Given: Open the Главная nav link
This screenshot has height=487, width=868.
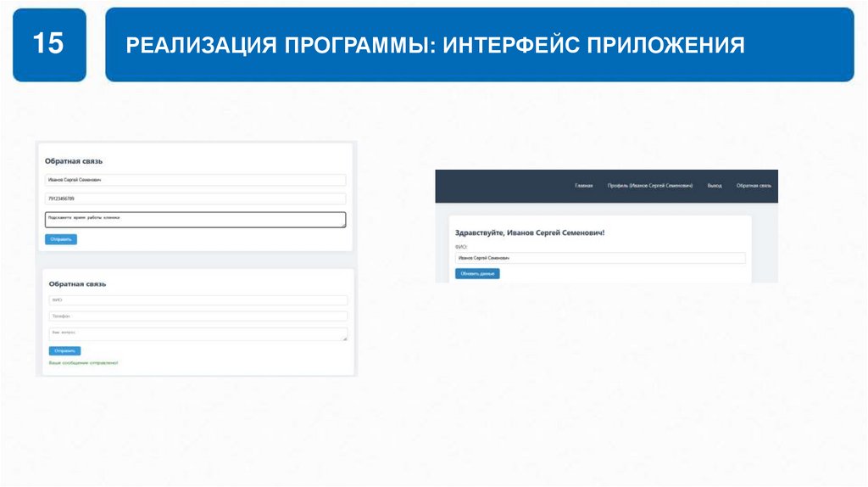Looking at the screenshot, I should pos(583,186).
